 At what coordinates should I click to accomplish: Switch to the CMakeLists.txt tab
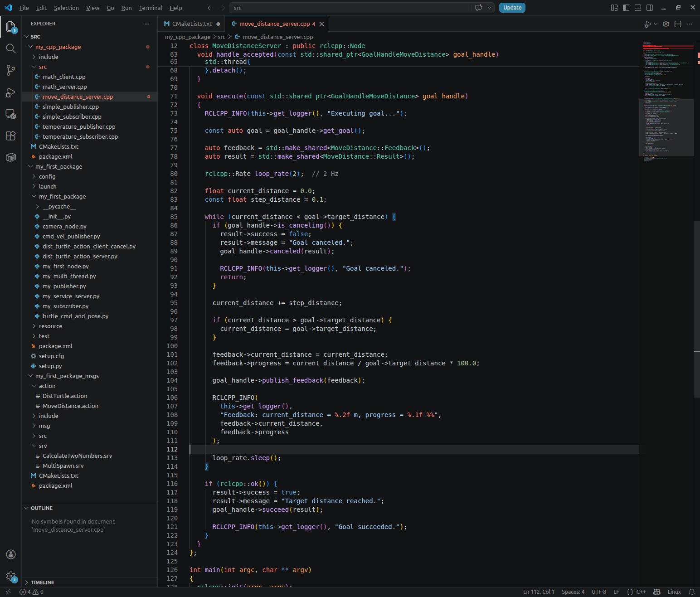tap(192, 24)
